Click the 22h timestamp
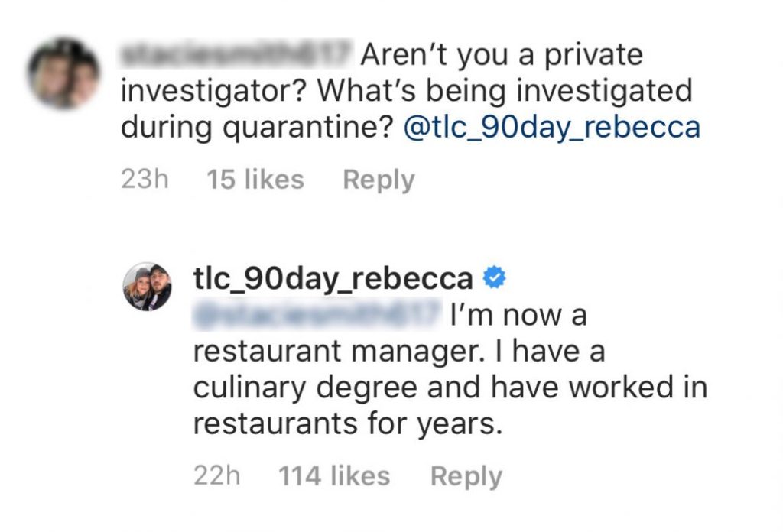 [217, 476]
